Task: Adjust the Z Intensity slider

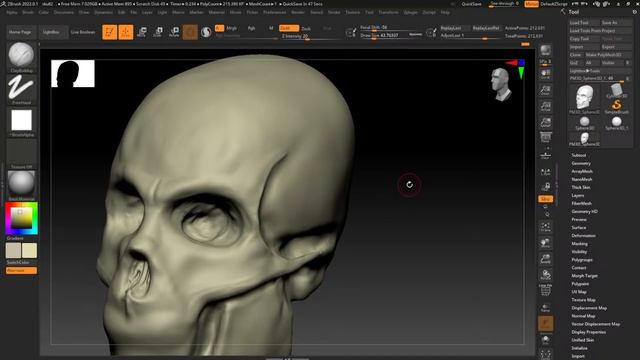Action: click(309, 36)
